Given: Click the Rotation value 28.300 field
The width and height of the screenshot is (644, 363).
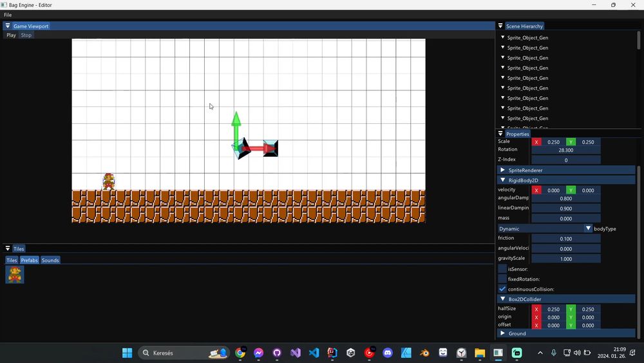Looking at the screenshot, I should pyautogui.click(x=566, y=150).
